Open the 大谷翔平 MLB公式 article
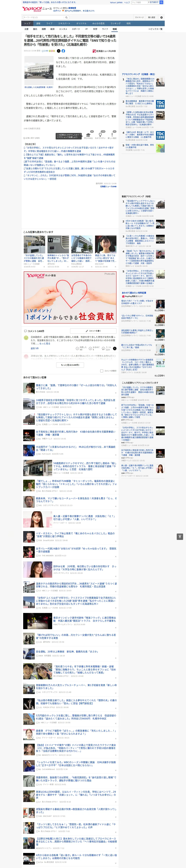 76,448
